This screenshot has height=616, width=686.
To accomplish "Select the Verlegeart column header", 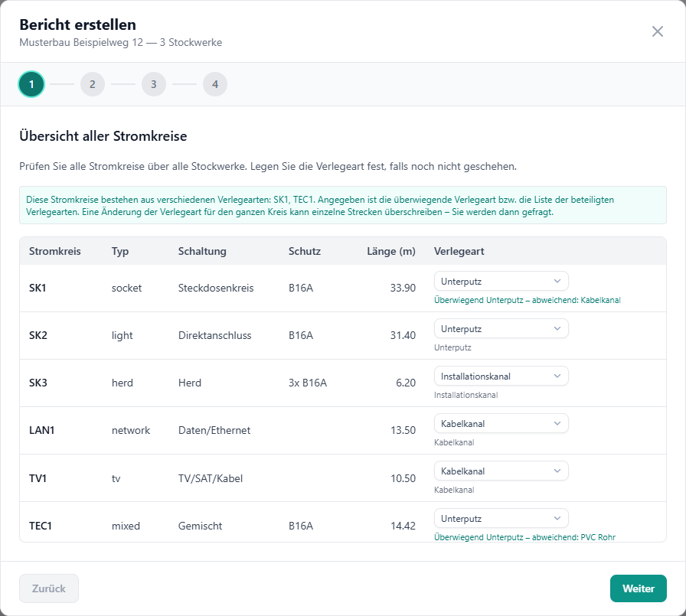I will (459, 252).
